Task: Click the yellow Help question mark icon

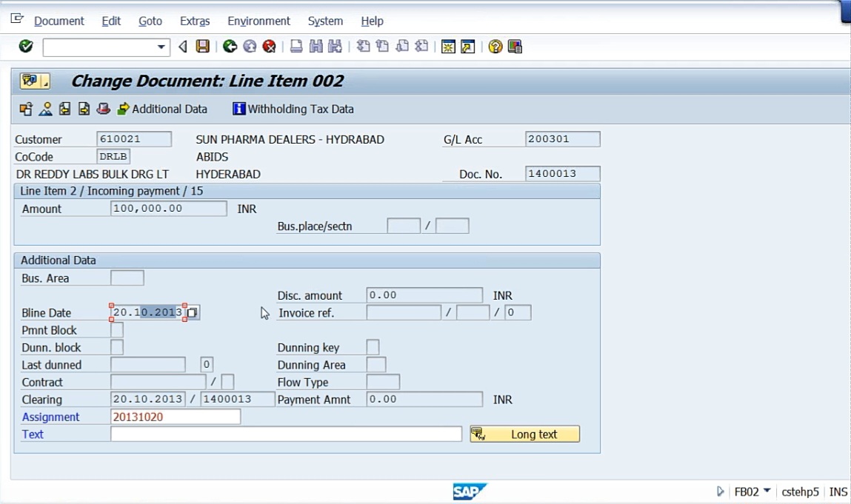Action: coord(495,47)
